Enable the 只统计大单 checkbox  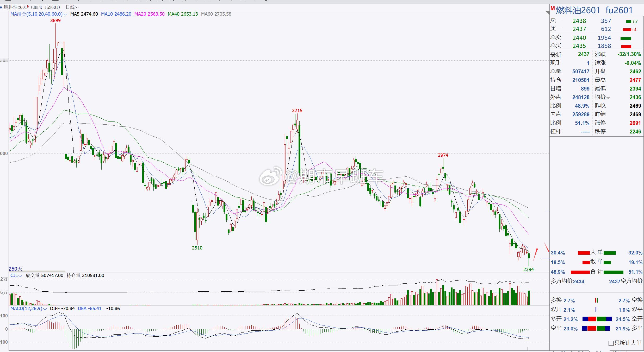[x=611, y=343]
